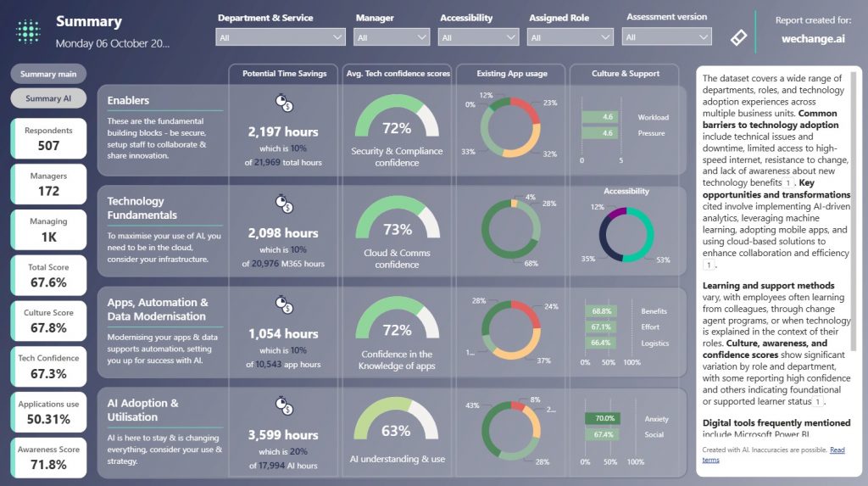Click the eraser clear-filters icon
Viewport: 868px width, 486px height.
(738, 37)
